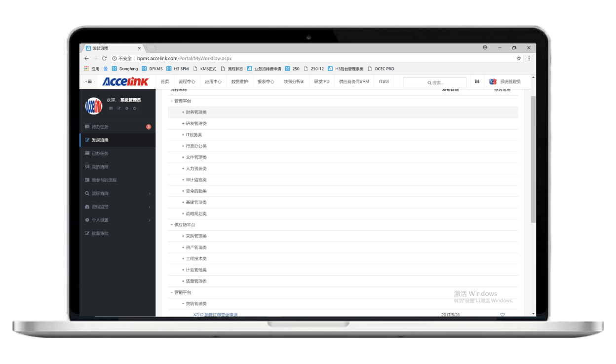The width and height of the screenshot is (616, 364).
Task: Open the KMS正式 bookmark
Action: point(205,69)
